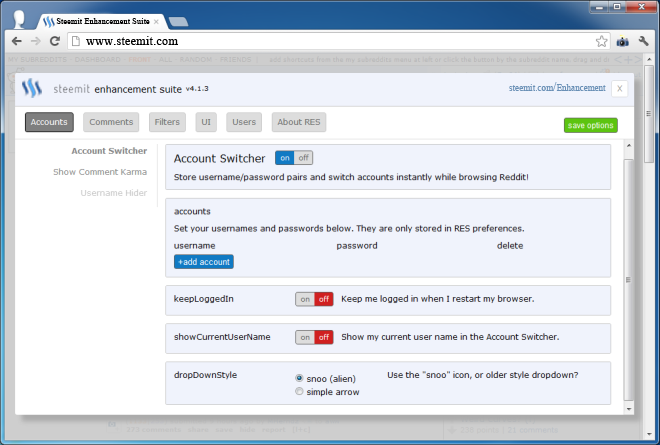Click the settings panel scrollbar thumb
This screenshot has height=445, width=660.
[x=628, y=280]
